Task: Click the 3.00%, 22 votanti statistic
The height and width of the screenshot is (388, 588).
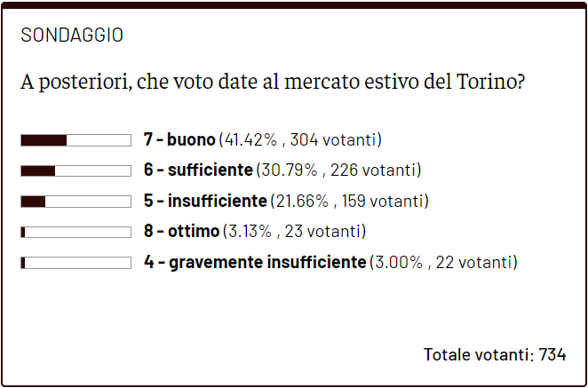Action: pyautogui.click(x=442, y=263)
